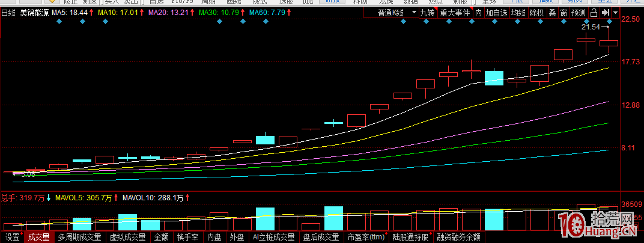
Task: Switch to the 金额 indicator tab
Action: (161, 238)
